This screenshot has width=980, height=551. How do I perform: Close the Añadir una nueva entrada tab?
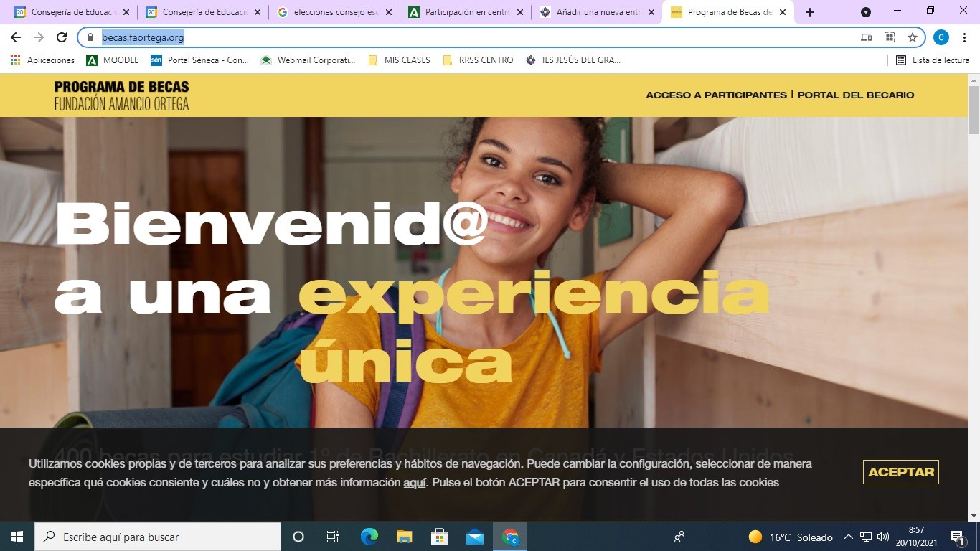click(x=651, y=12)
